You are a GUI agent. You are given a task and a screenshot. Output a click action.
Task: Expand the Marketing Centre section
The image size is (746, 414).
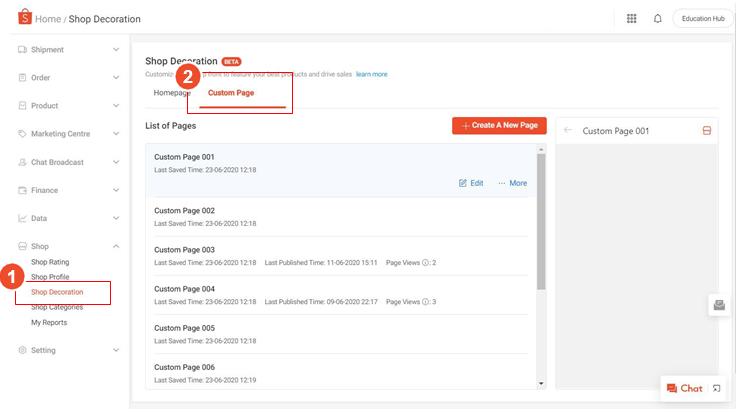(116, 134)
